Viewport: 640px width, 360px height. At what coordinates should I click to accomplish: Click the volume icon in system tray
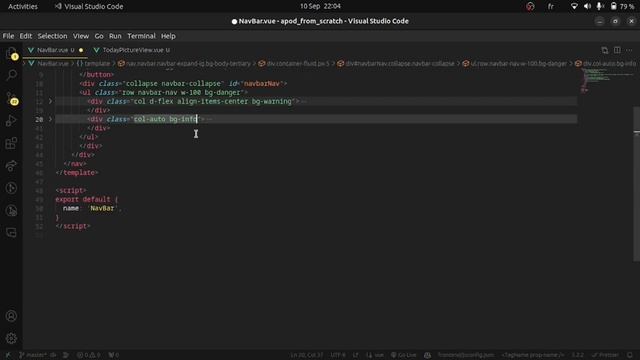[x=587, y=6]
